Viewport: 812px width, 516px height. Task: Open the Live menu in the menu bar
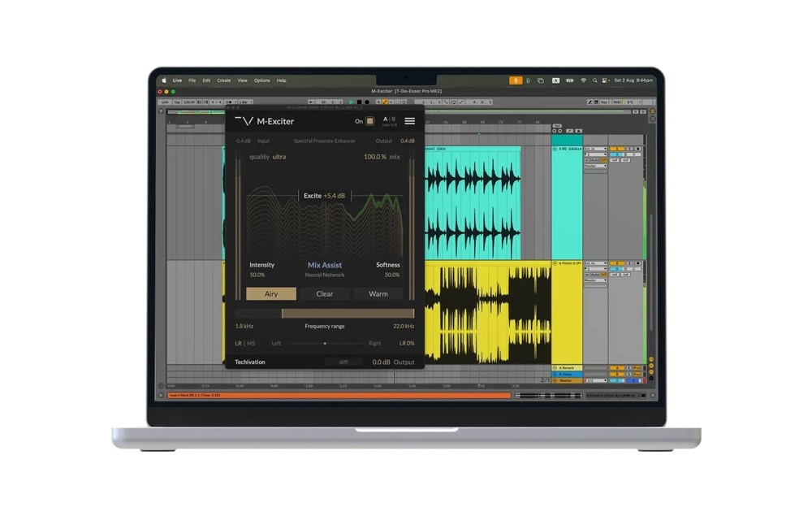click(x=177, y=80)
